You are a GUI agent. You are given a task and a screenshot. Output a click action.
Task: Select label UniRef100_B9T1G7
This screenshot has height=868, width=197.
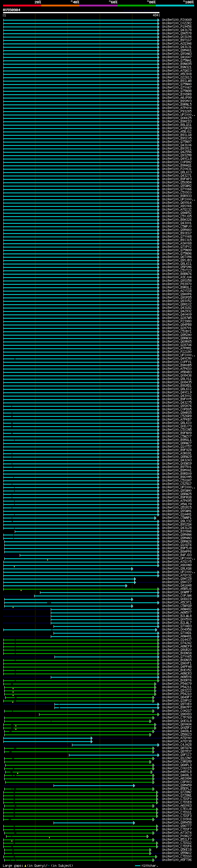(x=176, y=40)
